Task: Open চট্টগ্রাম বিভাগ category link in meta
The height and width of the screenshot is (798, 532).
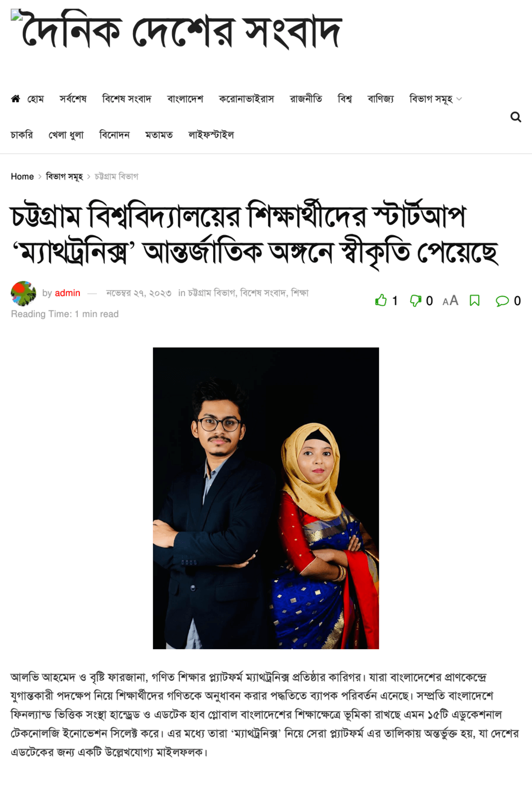Action: tap(211, 293)
